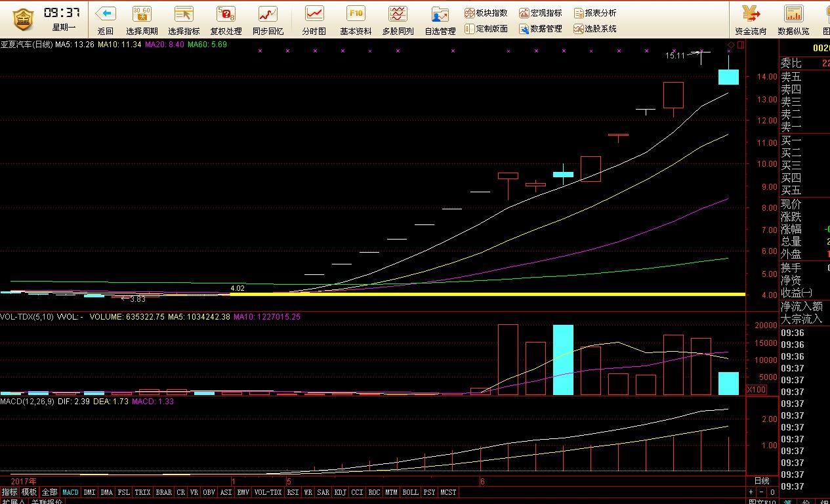Viewport: 830px width, 504px height.
Task: Click the 同步回忆 icon
Action: click(268, 14)
